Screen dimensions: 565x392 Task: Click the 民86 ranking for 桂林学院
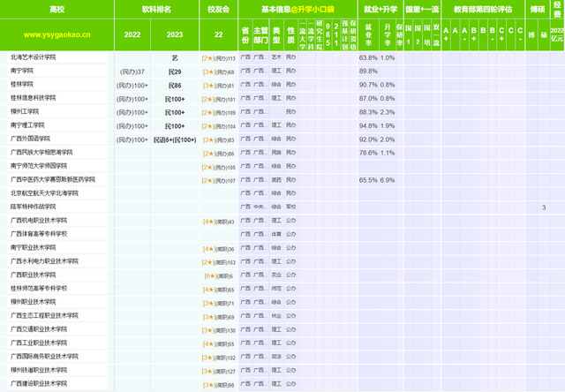point(175,86)
